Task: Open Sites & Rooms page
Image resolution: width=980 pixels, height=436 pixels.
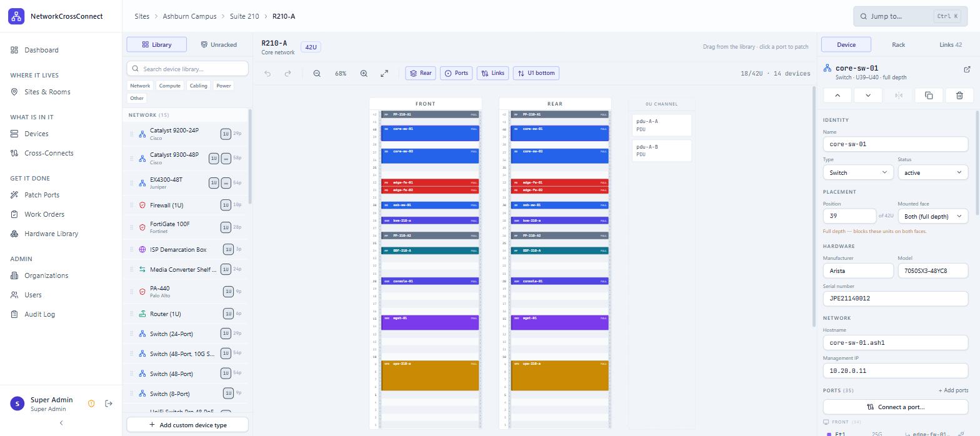Action: pos(61,92)
